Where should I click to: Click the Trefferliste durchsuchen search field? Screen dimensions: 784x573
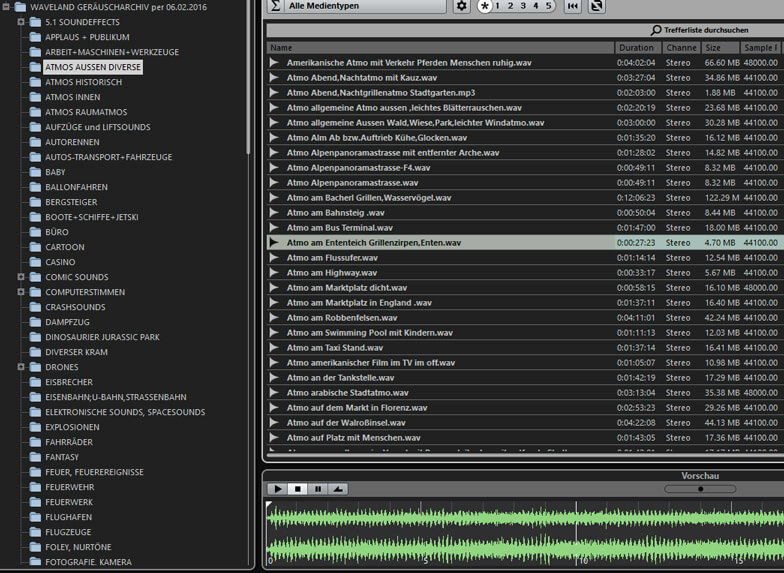pyautogui.click(x=700, y=30)
